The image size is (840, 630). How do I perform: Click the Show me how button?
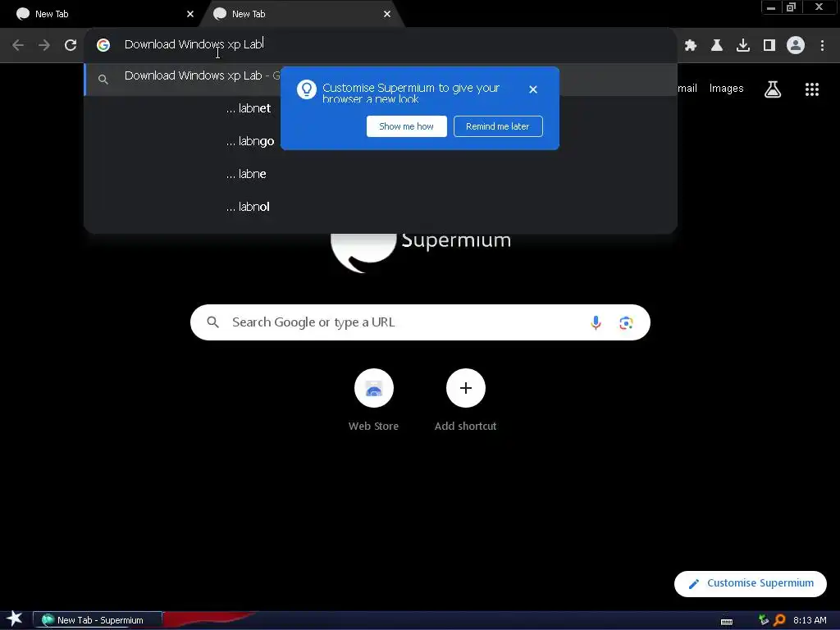[407, 126]
